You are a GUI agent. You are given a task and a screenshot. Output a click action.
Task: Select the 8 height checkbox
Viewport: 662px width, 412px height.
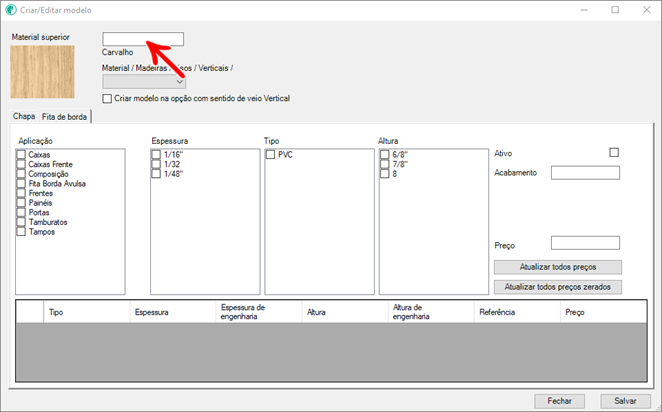tap(385, 174)
